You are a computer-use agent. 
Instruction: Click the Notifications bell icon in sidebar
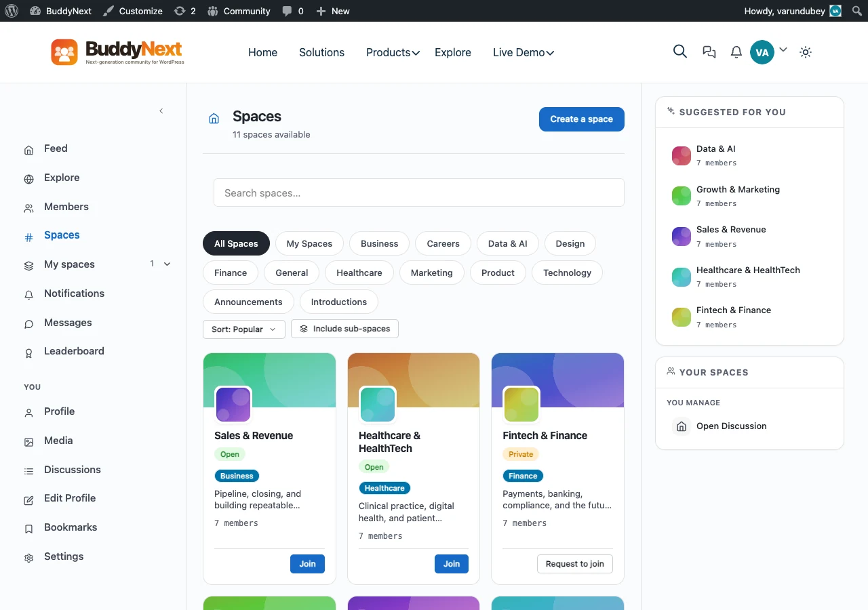pos(28,296)
